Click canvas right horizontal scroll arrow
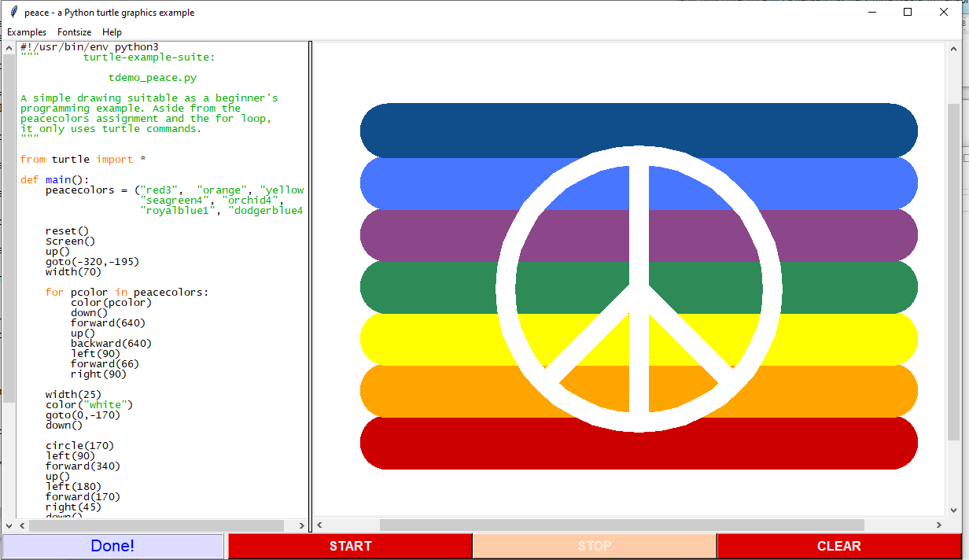The image size is (969, 560). pyautogui.click(x=938, y=525)
